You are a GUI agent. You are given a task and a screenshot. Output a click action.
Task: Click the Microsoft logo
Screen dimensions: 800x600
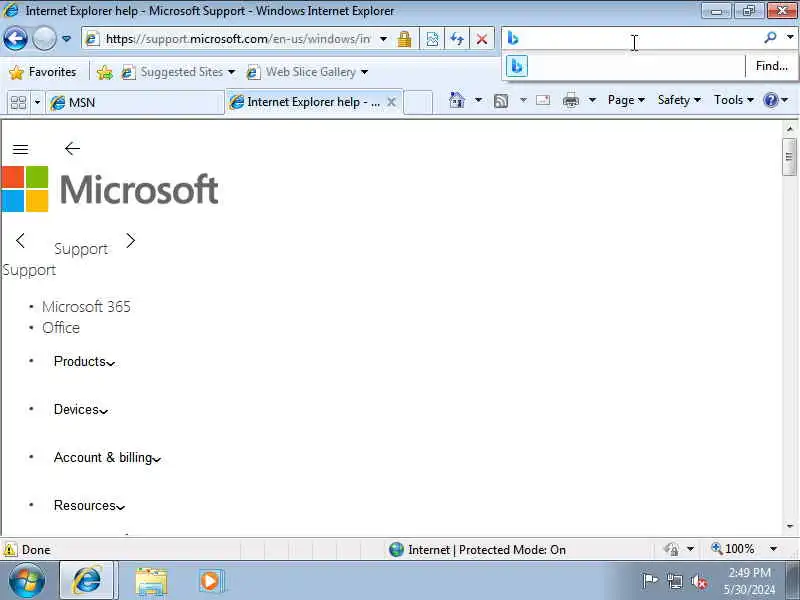pos(110,189)
